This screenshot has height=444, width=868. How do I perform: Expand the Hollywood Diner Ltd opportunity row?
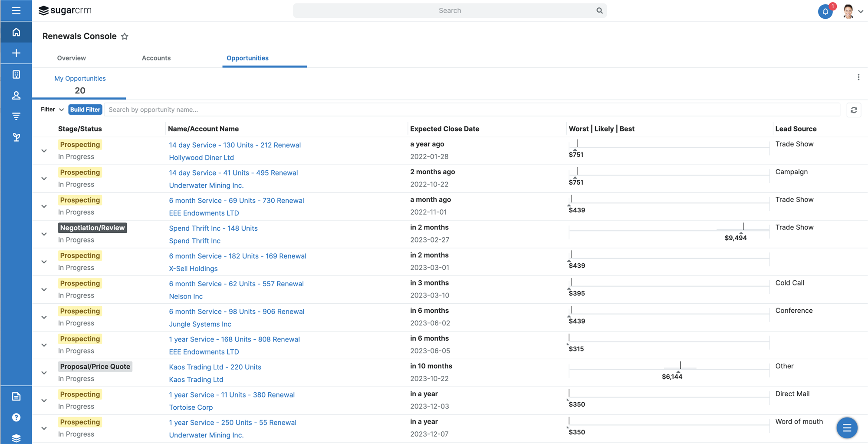44,151
